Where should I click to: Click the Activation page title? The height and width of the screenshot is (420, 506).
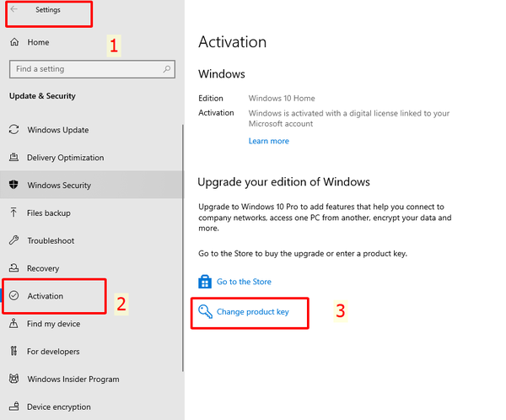click(233, 42)
